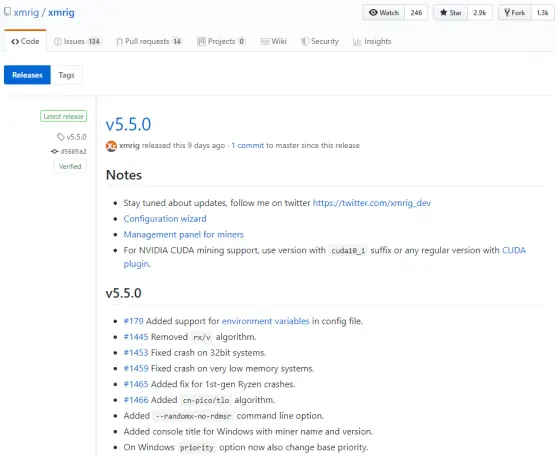Open the v5.5.0 release title link
This screenshot has height=457, width=555.
(128, 125)
